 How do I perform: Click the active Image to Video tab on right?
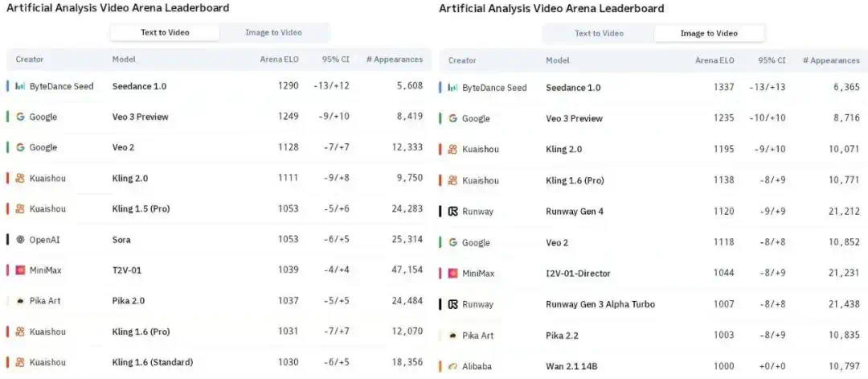(709, 33)
